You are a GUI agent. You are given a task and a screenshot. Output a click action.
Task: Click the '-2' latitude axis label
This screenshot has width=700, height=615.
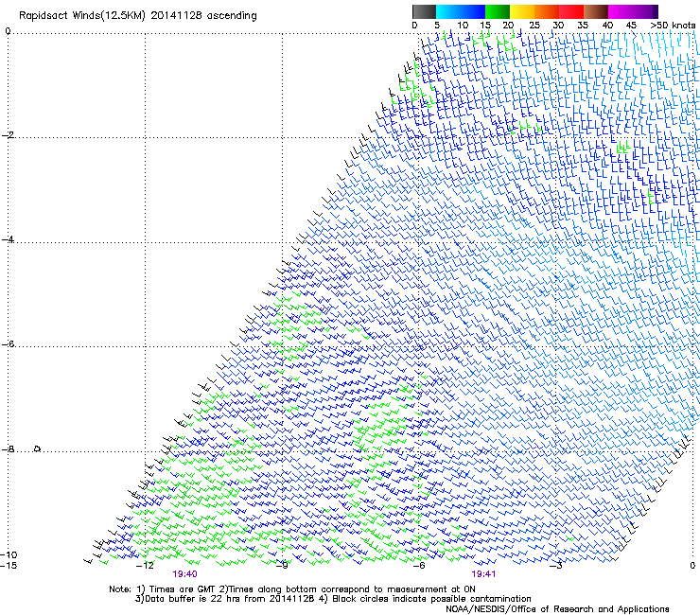coord(8,134)
